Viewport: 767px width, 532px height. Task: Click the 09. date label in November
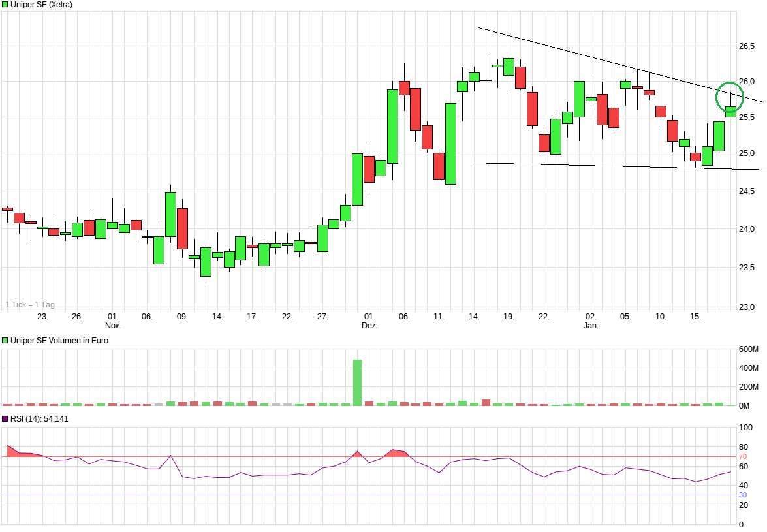click(x=182, y=317)
